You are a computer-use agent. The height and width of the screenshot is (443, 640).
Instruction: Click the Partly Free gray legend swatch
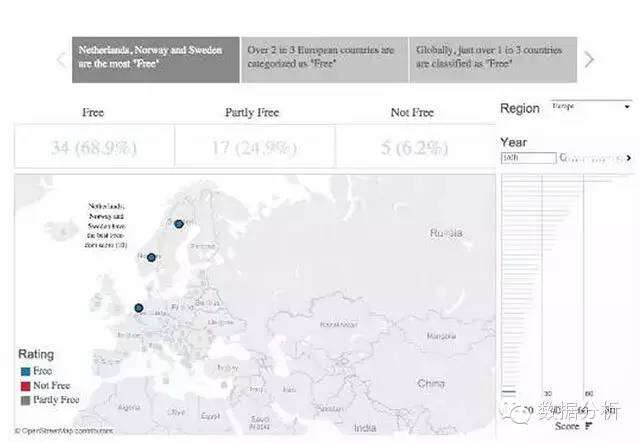[25, 400]
